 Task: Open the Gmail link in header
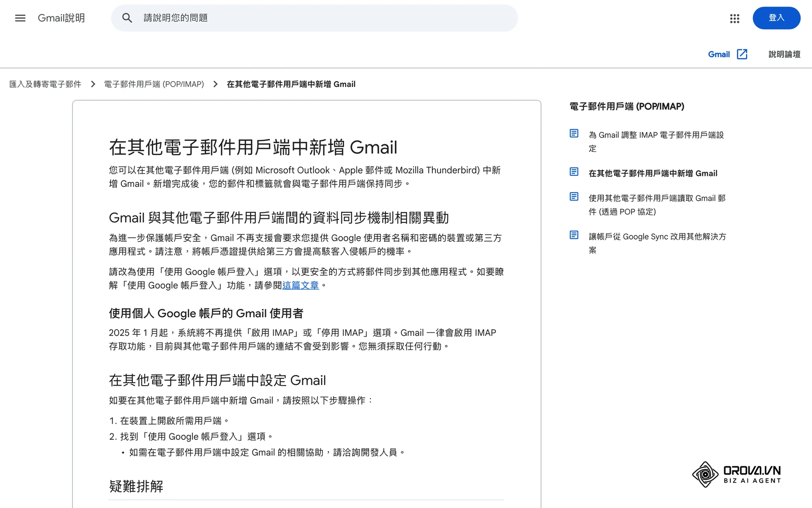pos(719,54)
